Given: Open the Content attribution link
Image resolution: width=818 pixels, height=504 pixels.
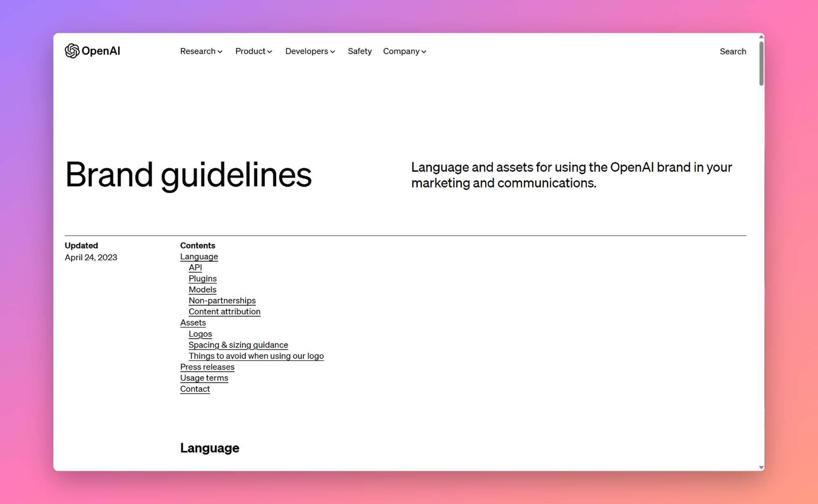Looking at the screenshot, I should coord(224,312).
